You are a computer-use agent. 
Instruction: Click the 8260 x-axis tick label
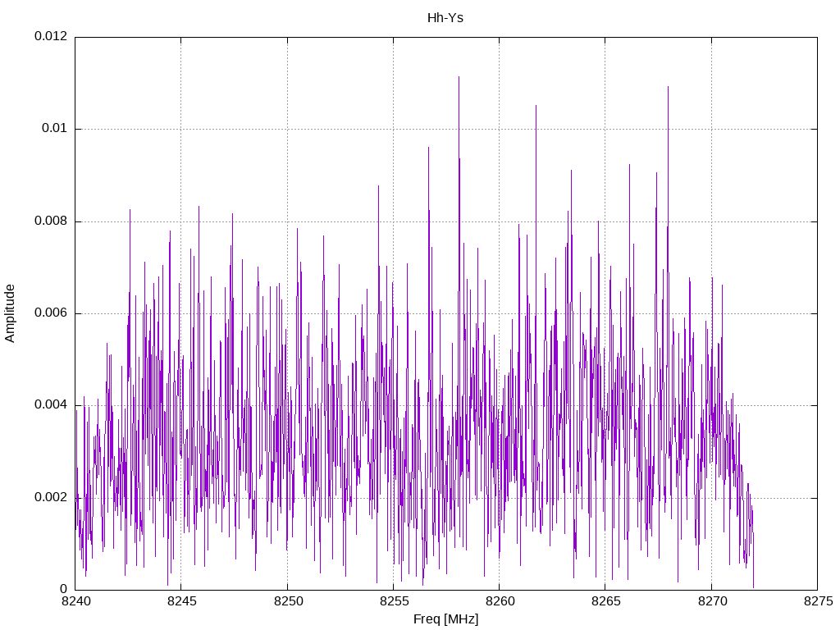[x=500, y=601]
